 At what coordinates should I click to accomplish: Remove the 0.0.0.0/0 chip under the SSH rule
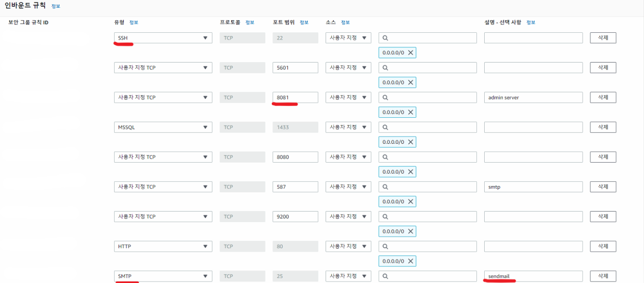[x=411, y=53]
